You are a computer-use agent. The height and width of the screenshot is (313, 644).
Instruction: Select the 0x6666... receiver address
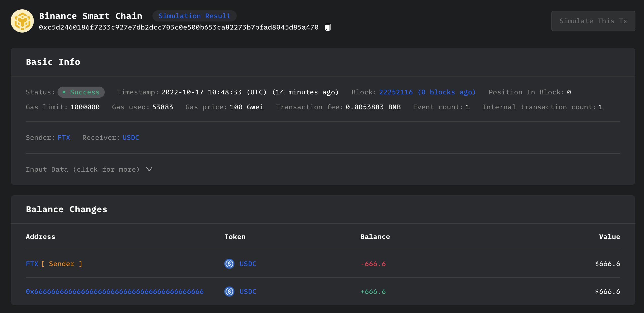click(x=114, y=292)
